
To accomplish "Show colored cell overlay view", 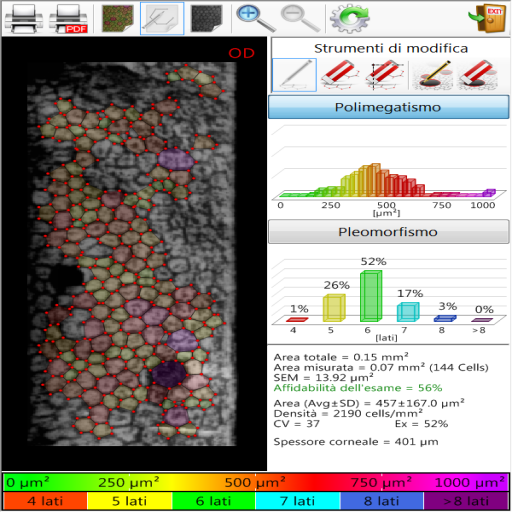I will pyautogui.click(x=118, y=19).
